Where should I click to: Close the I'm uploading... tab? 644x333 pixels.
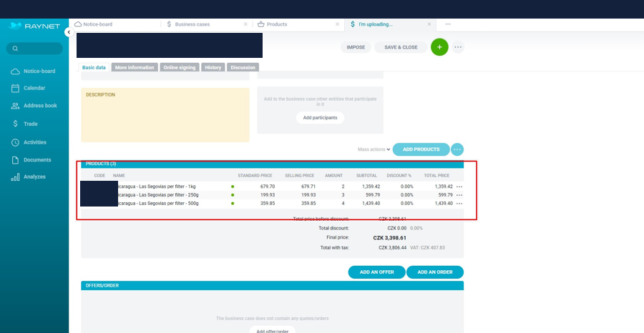click(x=429, y=24)
